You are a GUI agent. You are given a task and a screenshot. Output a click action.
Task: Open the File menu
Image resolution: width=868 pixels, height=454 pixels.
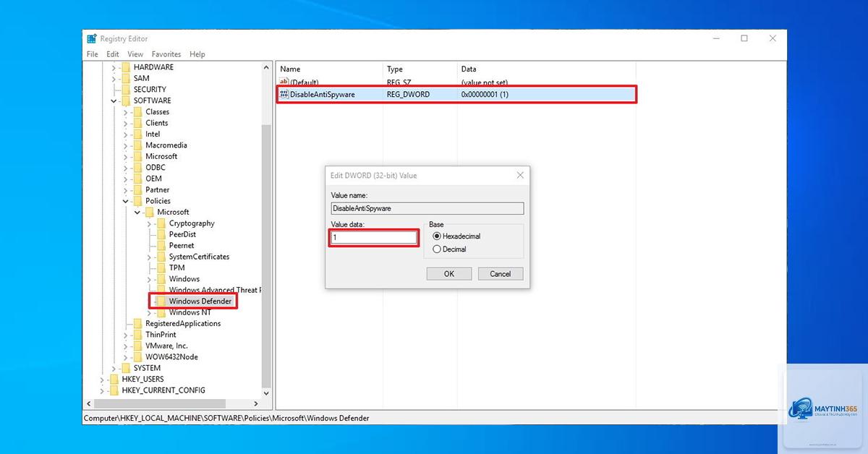tap(93, 54)
